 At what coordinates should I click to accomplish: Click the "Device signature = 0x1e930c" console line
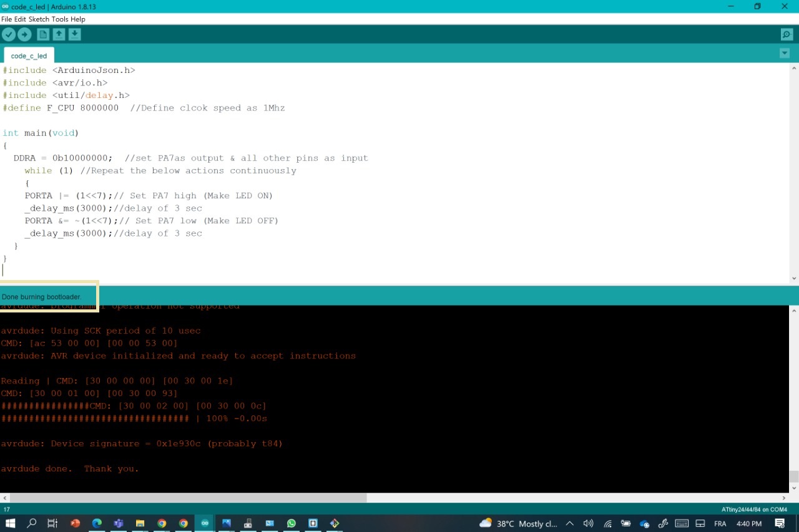click(x=142, y=443)
